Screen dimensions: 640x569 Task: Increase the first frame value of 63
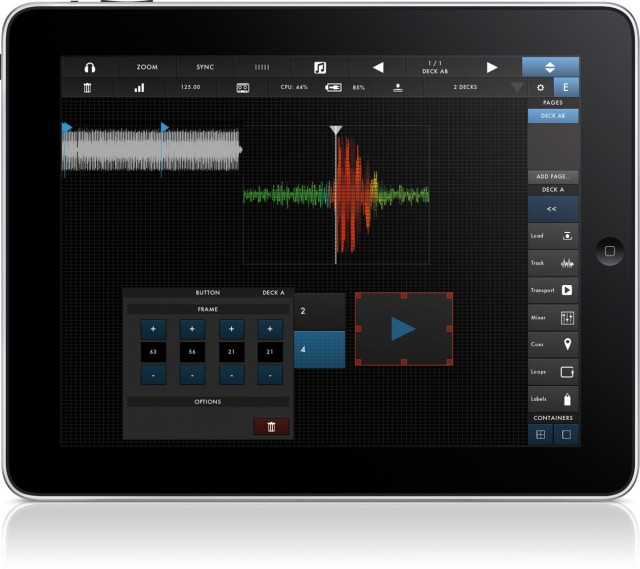pyautogui.click(x=154, y=328)
